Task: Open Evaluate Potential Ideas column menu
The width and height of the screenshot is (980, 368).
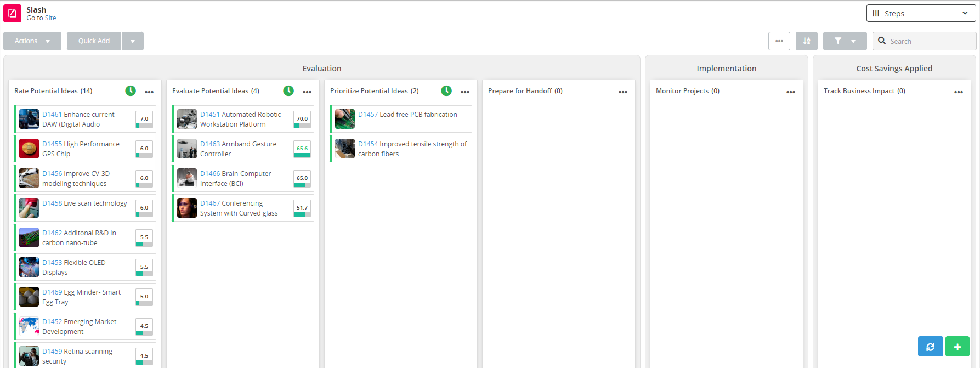Action: [x=307, y=92]
